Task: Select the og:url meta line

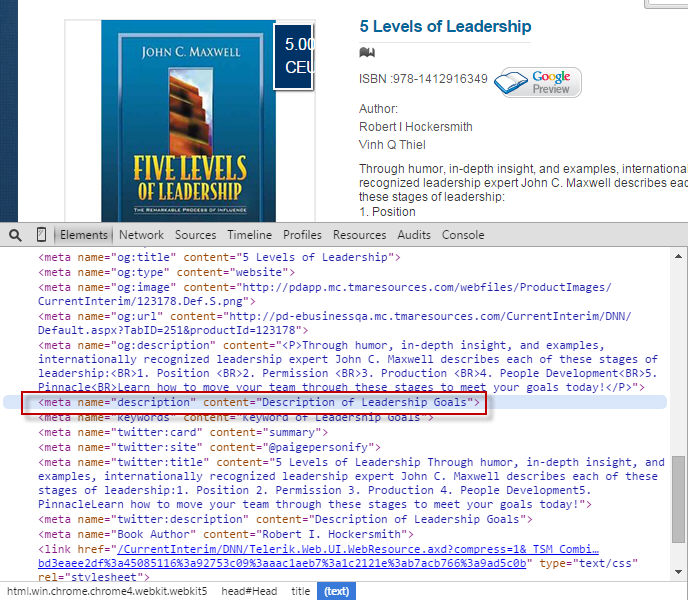Action: point(334,323)
